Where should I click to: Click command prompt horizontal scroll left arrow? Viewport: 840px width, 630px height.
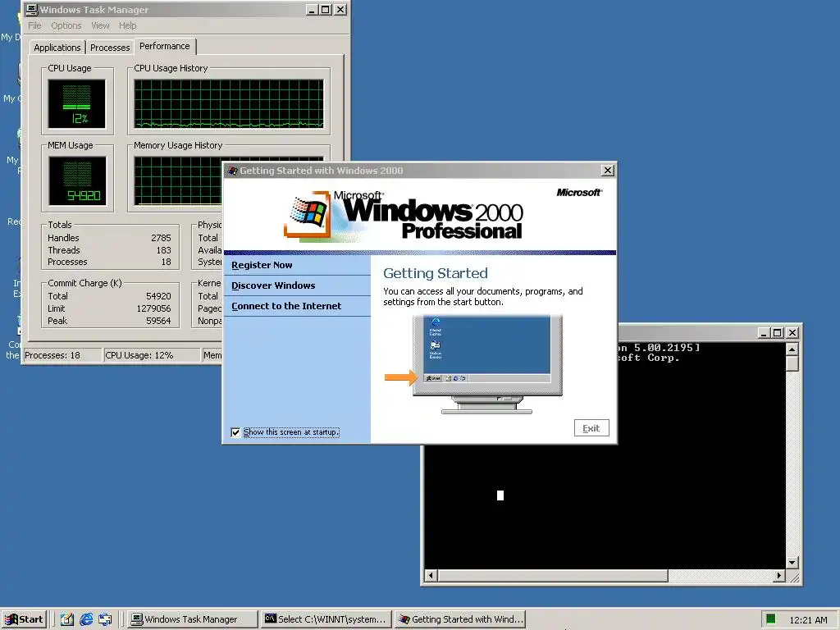tap(431, 576)
